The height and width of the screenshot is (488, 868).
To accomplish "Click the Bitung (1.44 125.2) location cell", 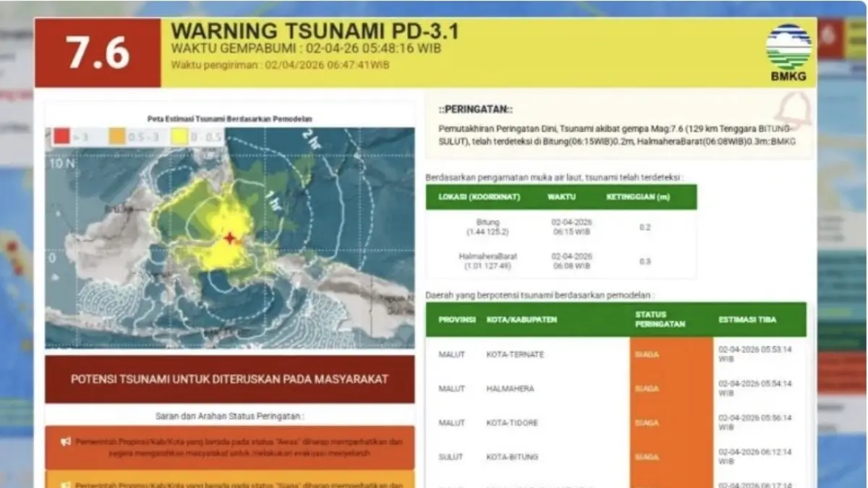I will 488,226.
